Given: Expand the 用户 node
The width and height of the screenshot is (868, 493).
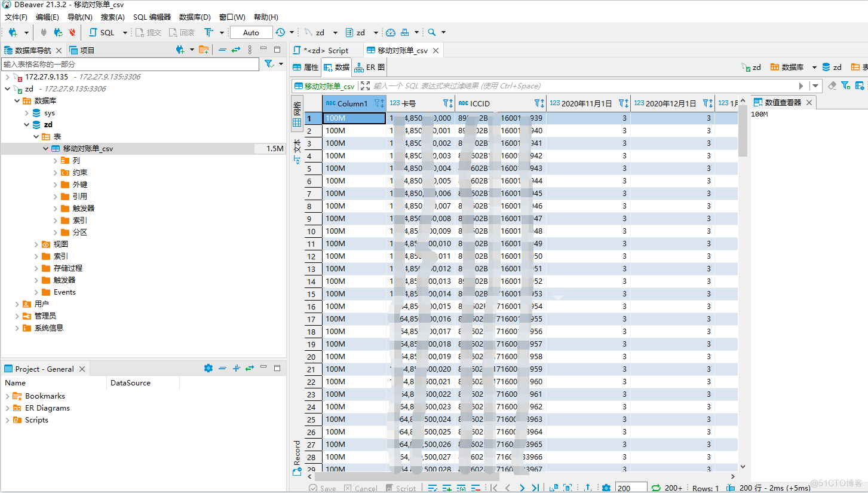Looking at the screenshot, I should point(17,304).
